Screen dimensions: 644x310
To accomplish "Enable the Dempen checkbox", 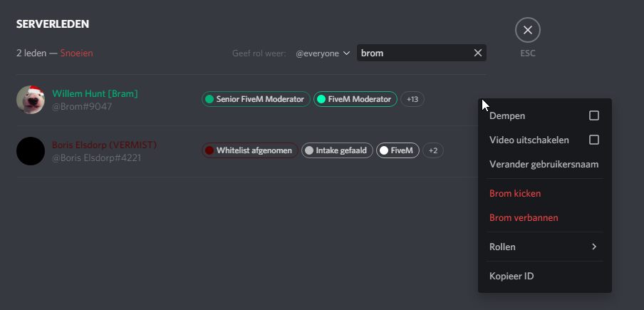I will click(x=594, y=115).
